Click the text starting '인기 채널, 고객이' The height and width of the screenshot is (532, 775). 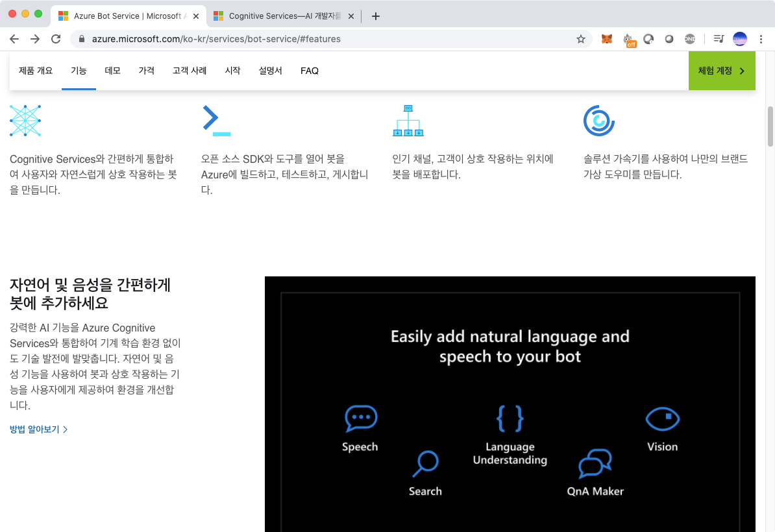click(473, 167)
